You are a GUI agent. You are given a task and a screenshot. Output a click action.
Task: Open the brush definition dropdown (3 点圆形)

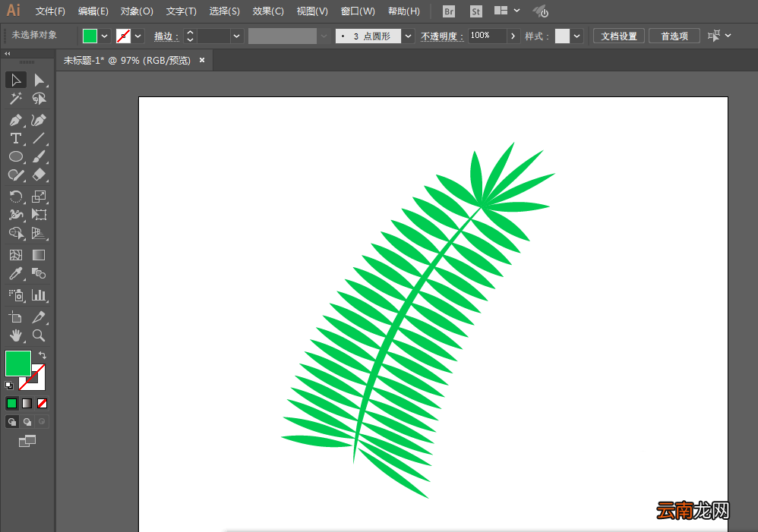tap(408, 36)
